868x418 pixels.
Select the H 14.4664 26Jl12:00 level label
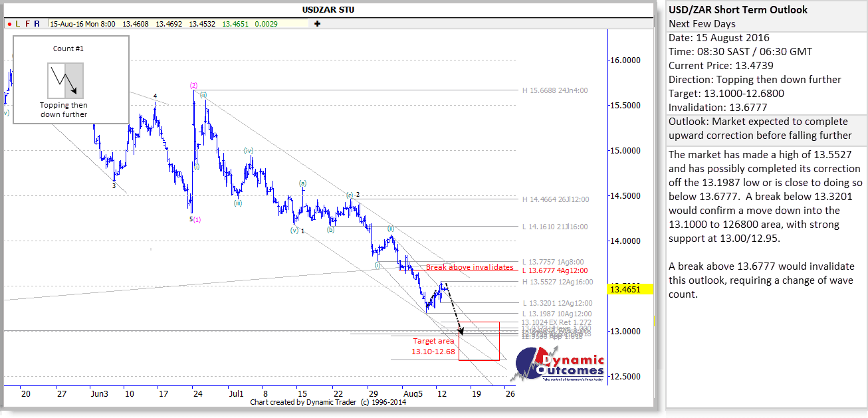pyautogui.click(x=556, y=199)
